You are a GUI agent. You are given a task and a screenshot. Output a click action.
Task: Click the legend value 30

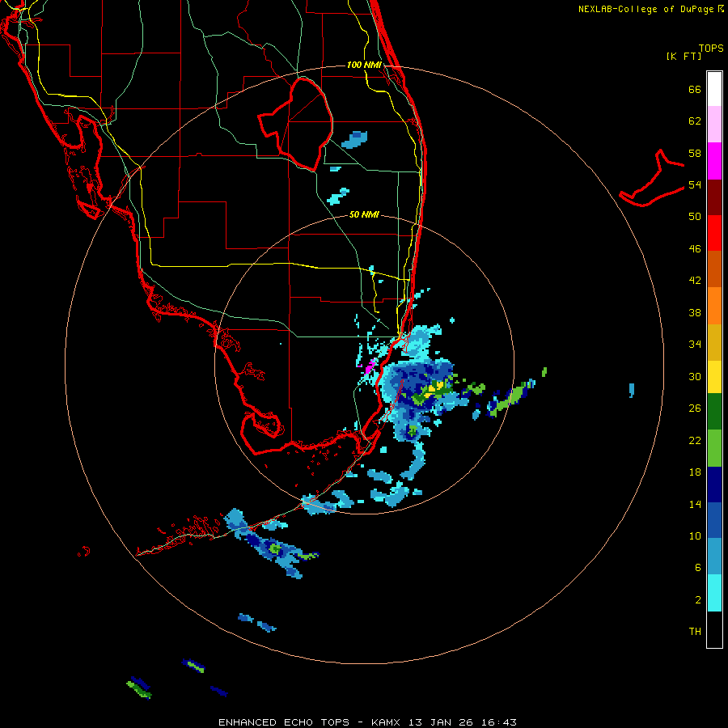point(695,376)
